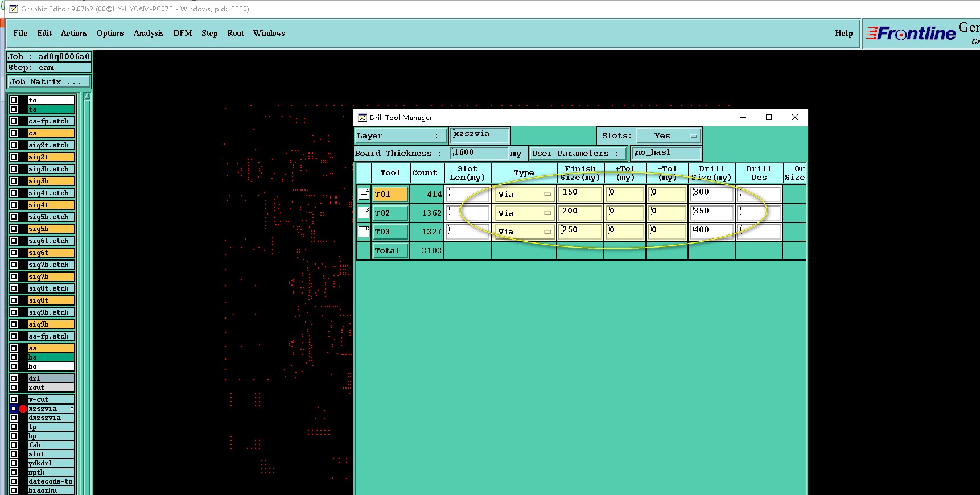Toggle checkbox for layer to
The image size is (980, 495).
[14, 100]
